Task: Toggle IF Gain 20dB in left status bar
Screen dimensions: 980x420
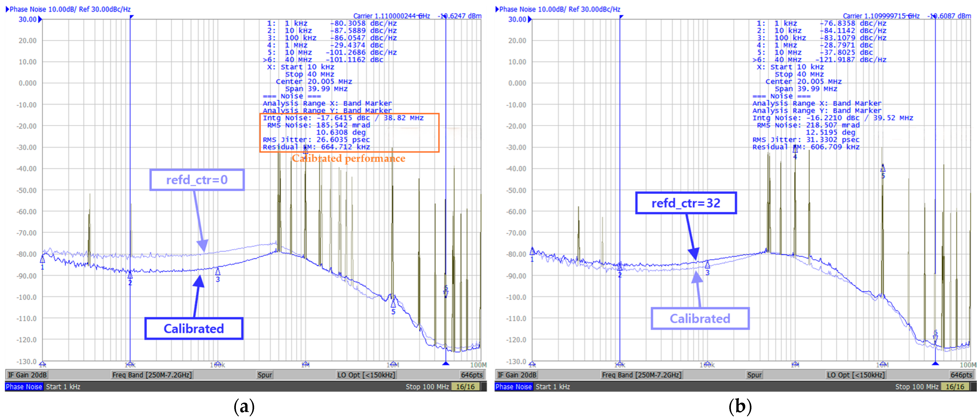Action: pos(27,375)
